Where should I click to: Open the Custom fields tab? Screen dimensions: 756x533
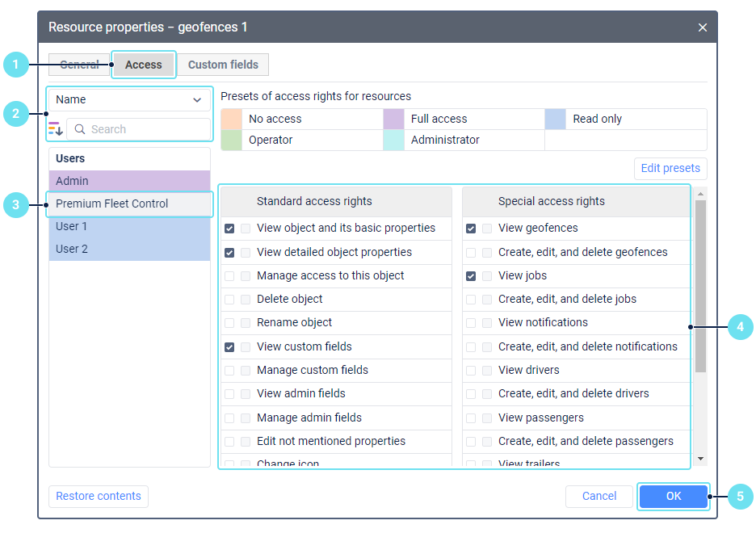pyautogui.click(x=223, y=65)
